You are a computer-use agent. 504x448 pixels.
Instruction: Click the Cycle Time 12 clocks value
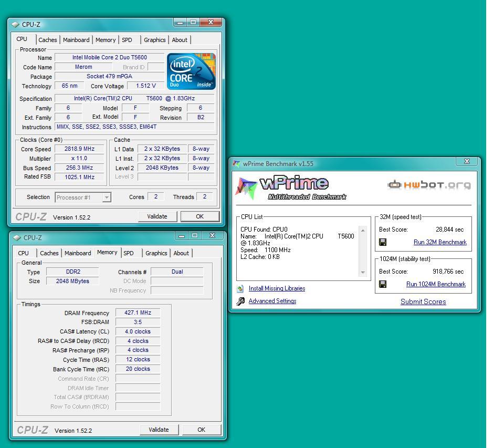click(x=138, y=360)
